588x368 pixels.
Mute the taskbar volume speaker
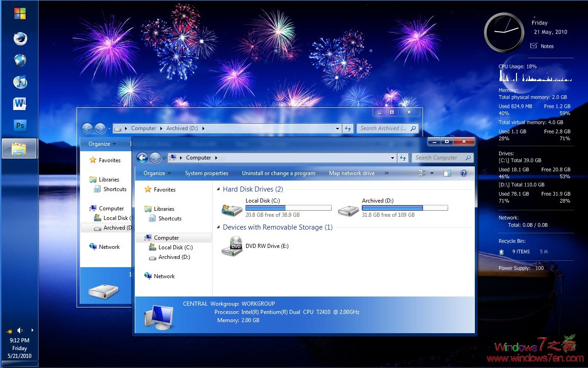20,330
